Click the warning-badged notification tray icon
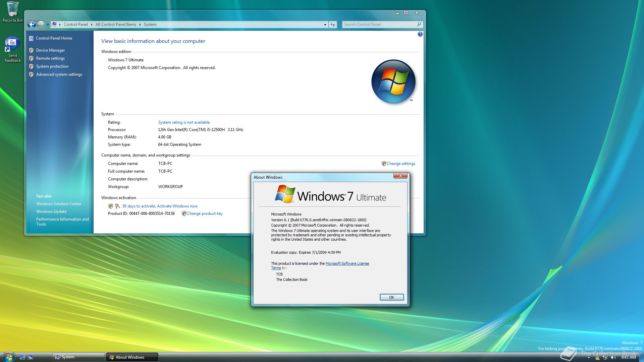 point(597,358)
